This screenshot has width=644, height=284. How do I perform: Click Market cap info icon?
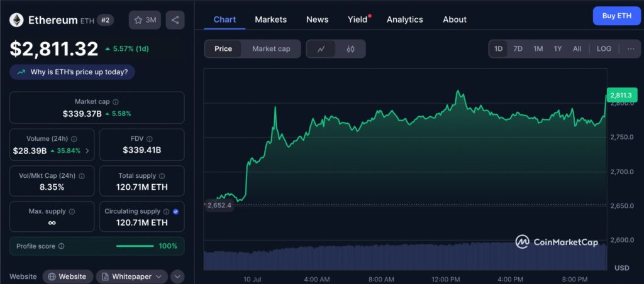point(116,102)
